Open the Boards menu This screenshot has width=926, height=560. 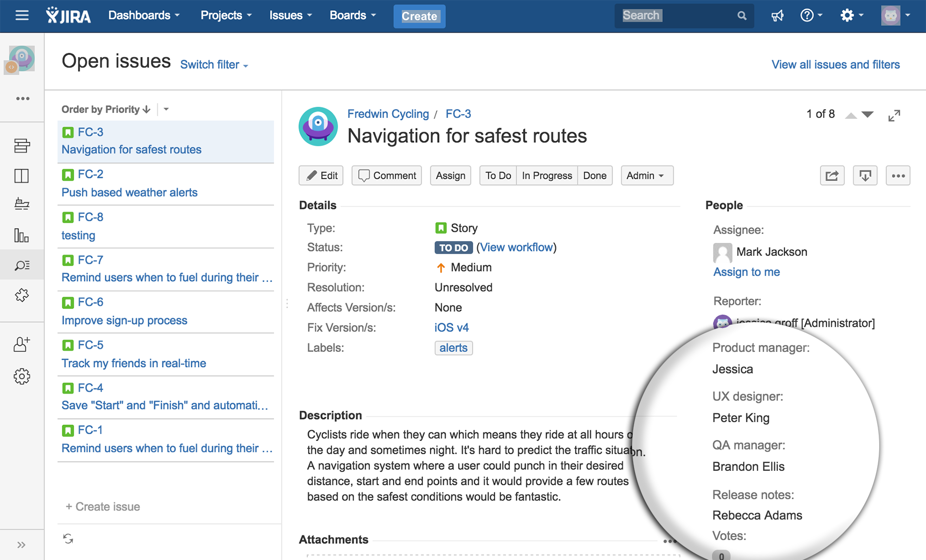353,16
